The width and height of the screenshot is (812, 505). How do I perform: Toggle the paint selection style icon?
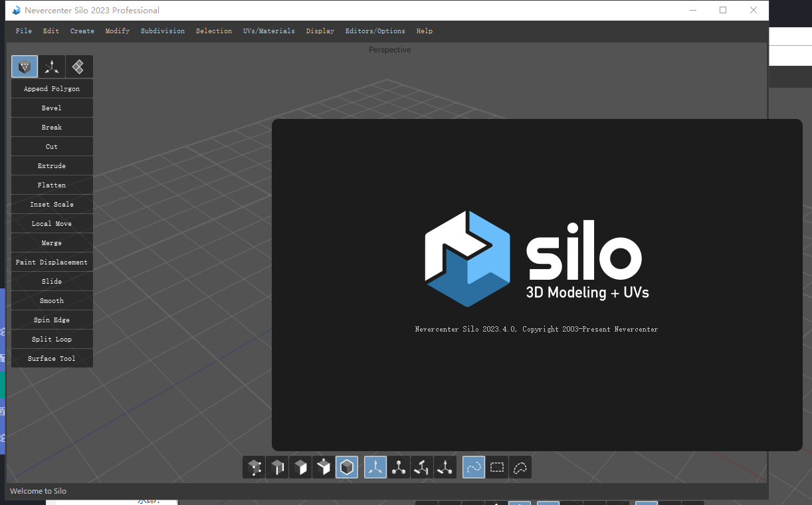(474, 467)
